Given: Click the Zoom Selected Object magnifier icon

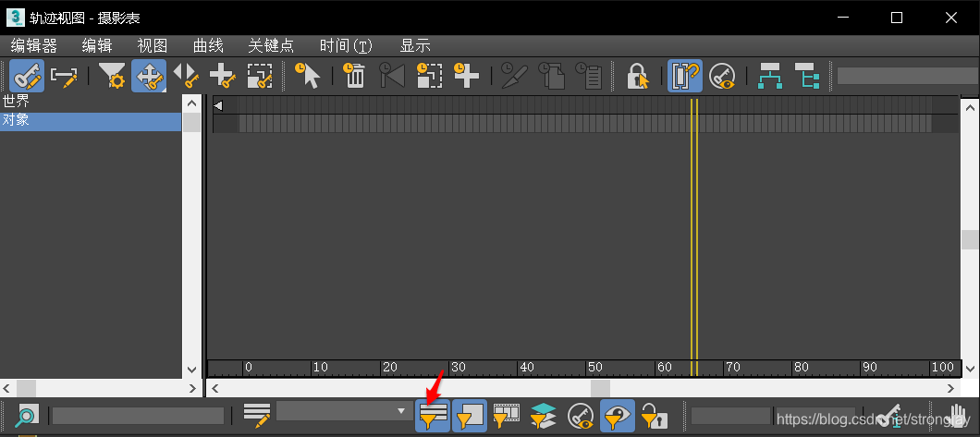Looking at the screenshot, I should pyautogui.click(x=26, y=416).
